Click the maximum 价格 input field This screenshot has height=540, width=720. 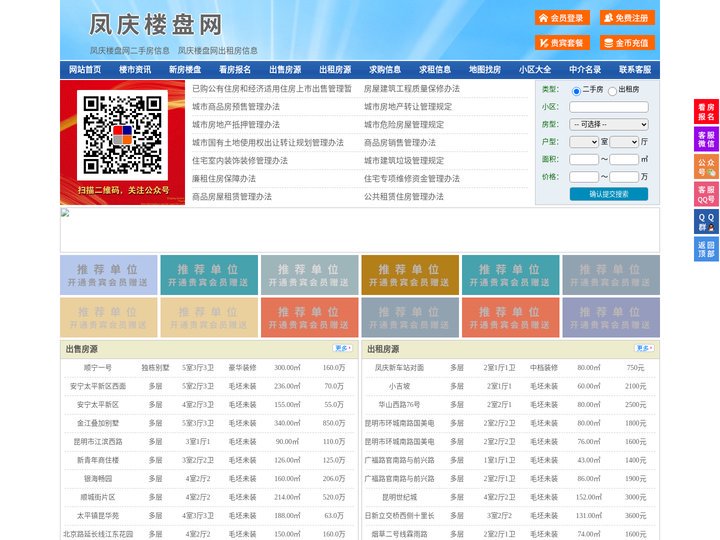click(624, 177)
